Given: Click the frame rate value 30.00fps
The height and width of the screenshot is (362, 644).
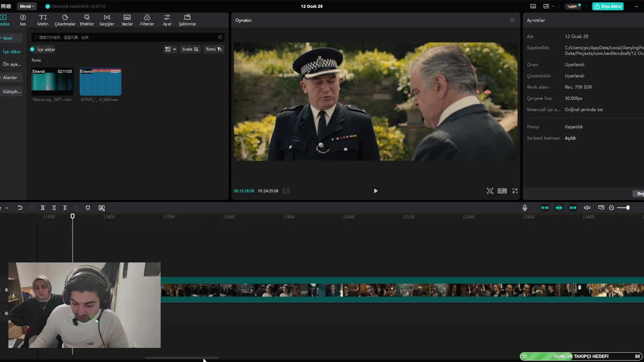Looking at the screenshot, I should tap(574, 99).
